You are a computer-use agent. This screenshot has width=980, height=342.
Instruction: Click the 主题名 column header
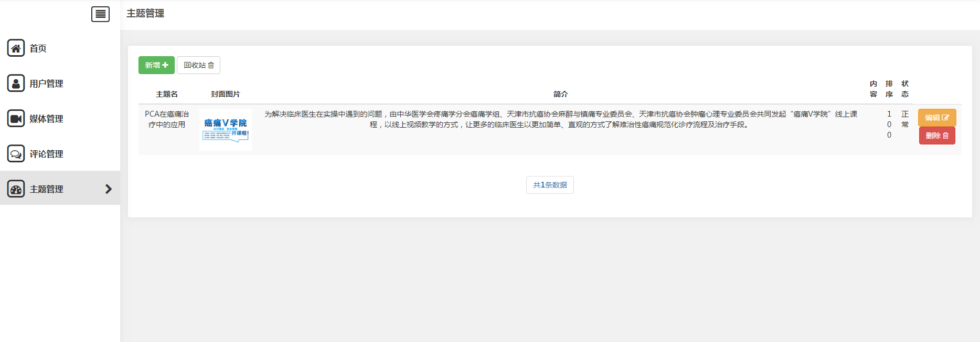167,94
